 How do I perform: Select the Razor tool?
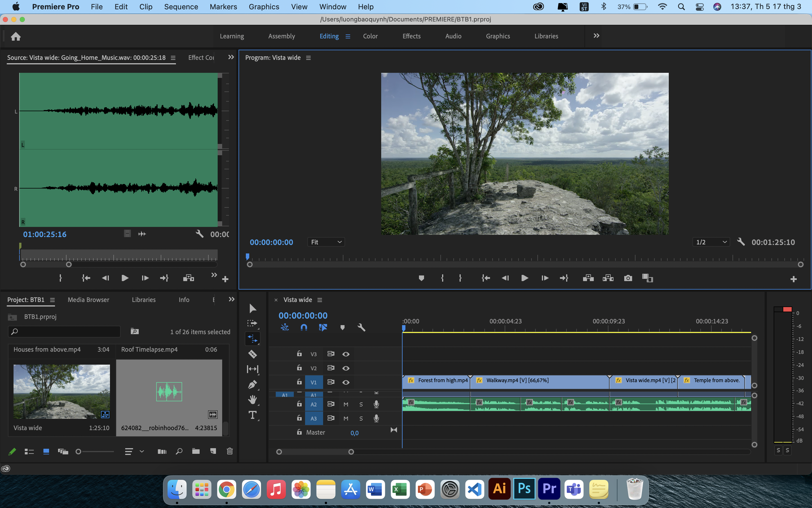point(252,354)
